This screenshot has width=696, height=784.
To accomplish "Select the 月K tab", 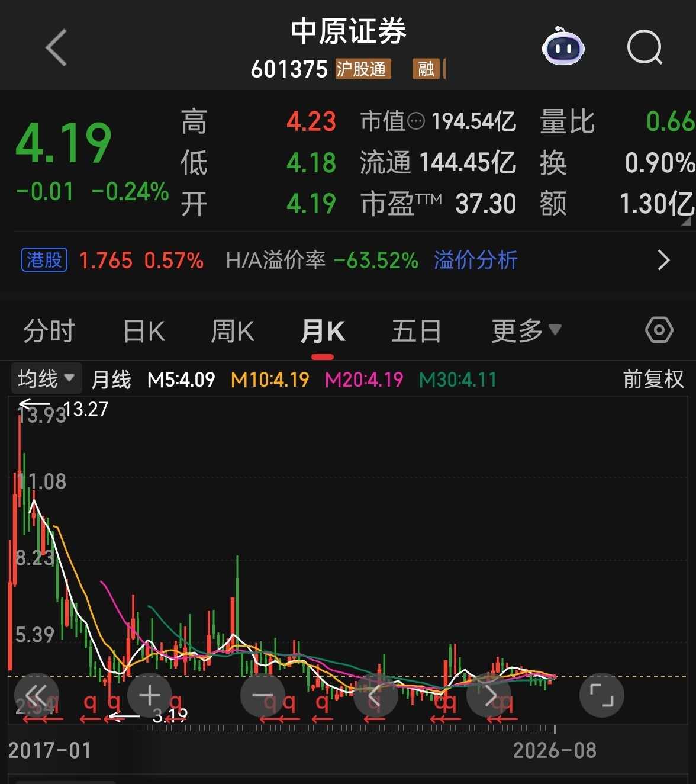I will [x=323, y=330].
